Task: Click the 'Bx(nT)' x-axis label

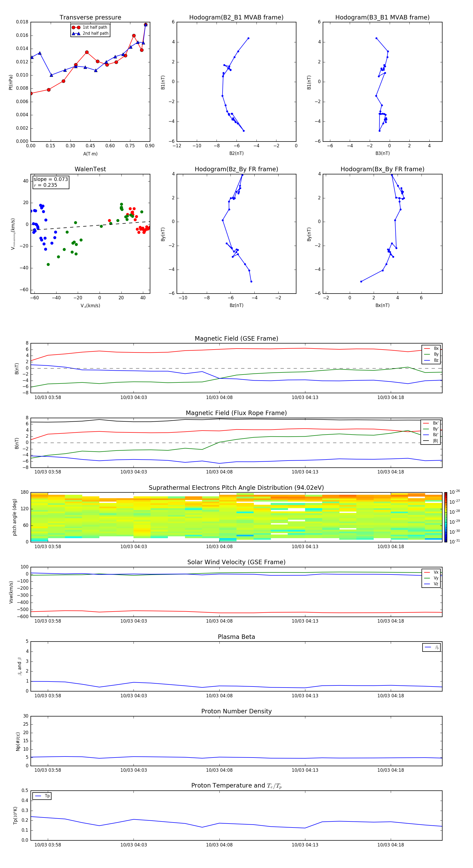Action: (382, 305)
